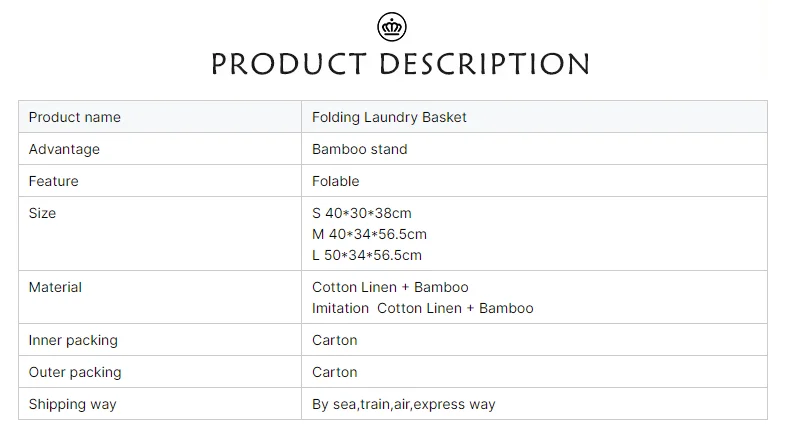The image size is (787, 432).
Task: Select the Feature row label
Action: (x=53, y=181)
